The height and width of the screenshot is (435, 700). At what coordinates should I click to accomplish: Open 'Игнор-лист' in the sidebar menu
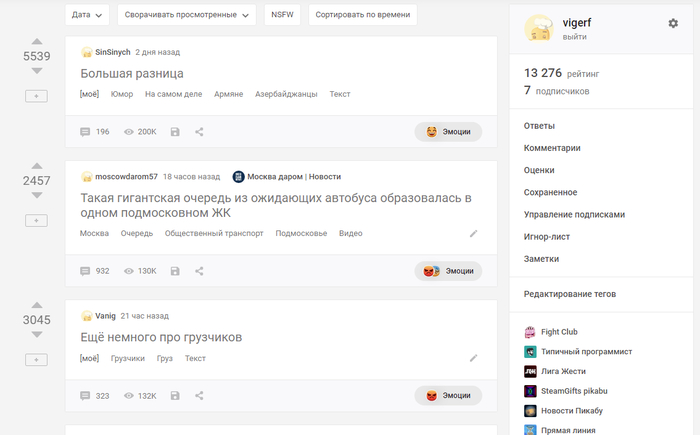(x=548, y=236)
